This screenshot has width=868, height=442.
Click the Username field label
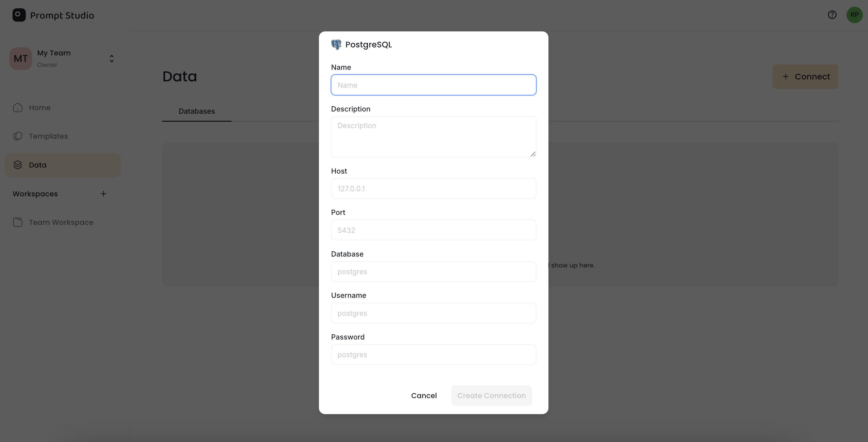[349, 296]
